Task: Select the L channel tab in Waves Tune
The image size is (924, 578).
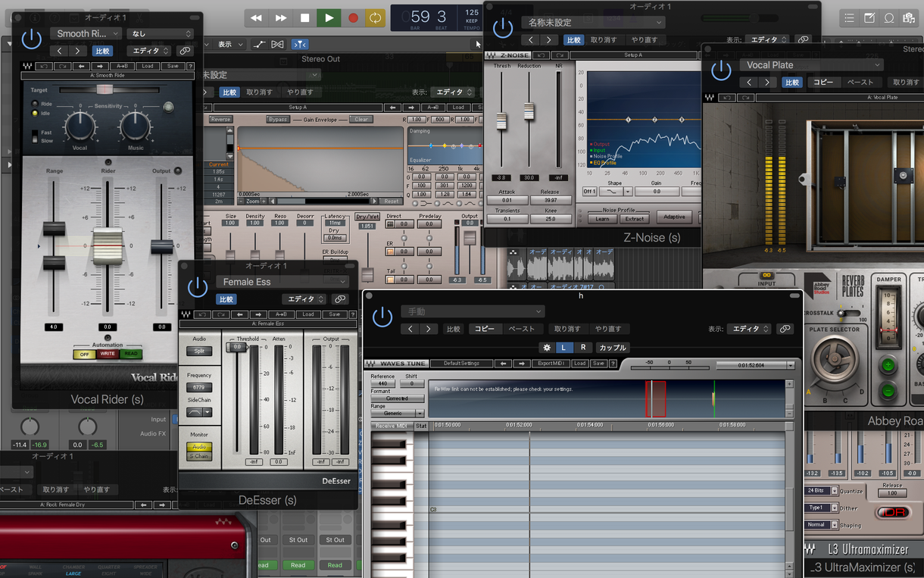Action: click(563, 348)
